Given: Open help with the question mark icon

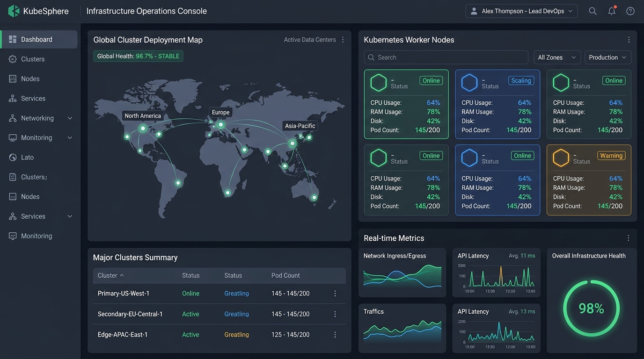Looking at the screenshot, I should (630, 11).
